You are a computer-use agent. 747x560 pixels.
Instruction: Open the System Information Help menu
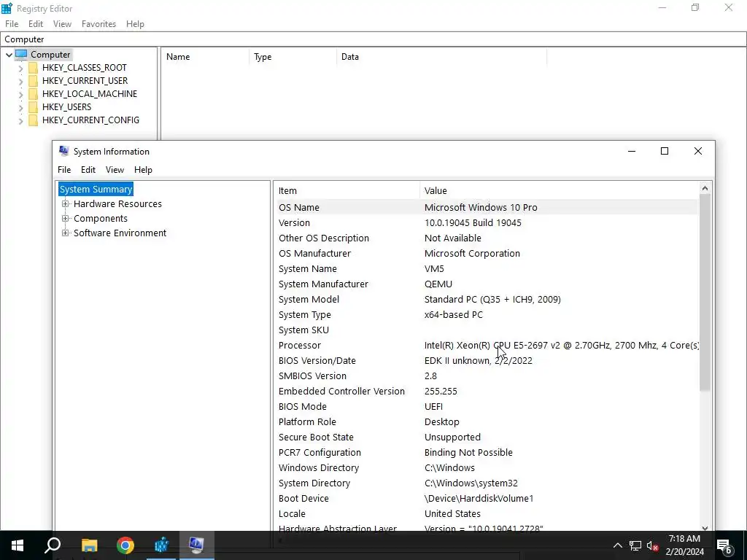tap(143, 169)
